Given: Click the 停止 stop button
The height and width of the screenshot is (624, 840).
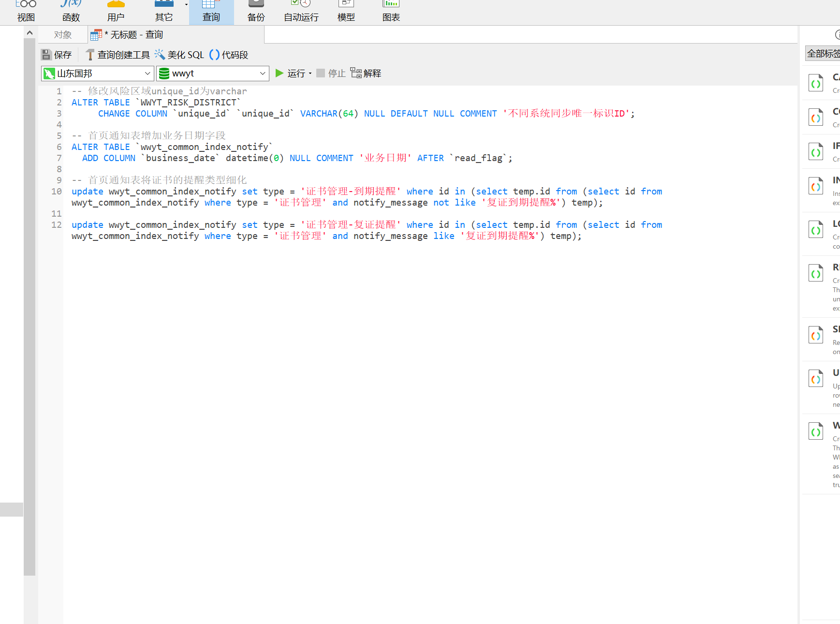Looking at the screenshot, I should (331, 73).
